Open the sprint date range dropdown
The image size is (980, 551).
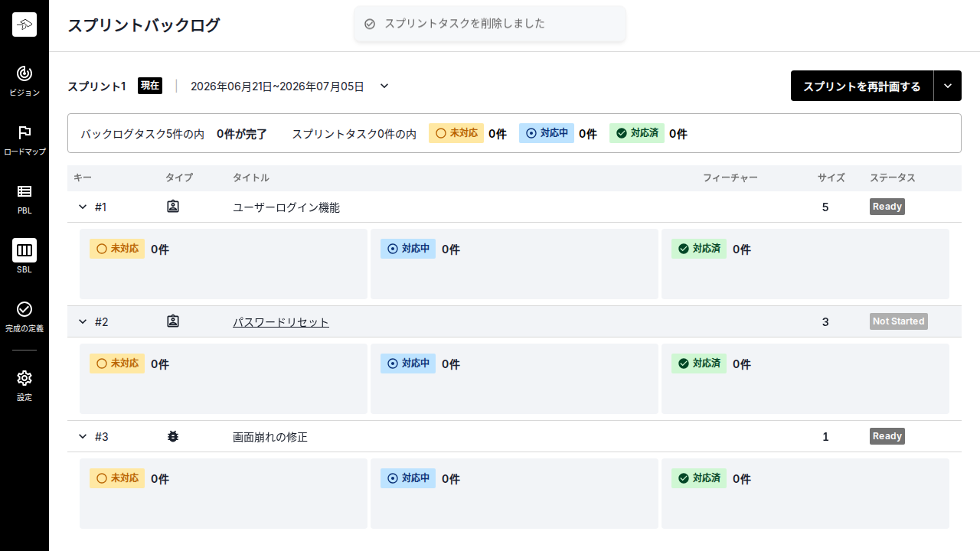click(384, 86)
